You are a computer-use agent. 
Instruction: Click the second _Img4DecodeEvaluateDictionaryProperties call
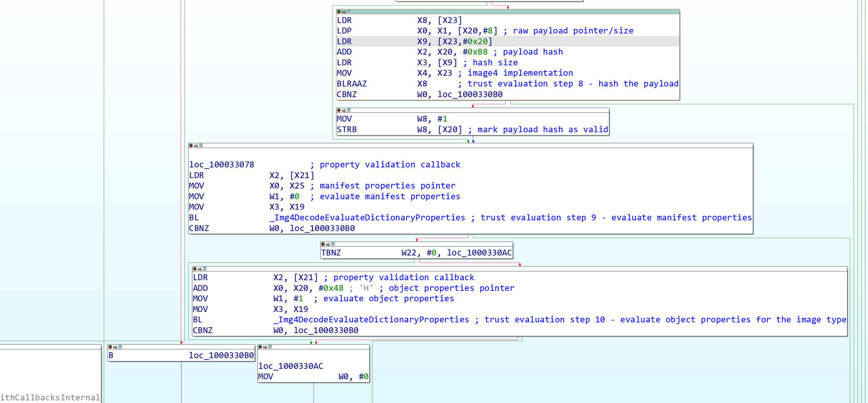(x=371, y=320)
